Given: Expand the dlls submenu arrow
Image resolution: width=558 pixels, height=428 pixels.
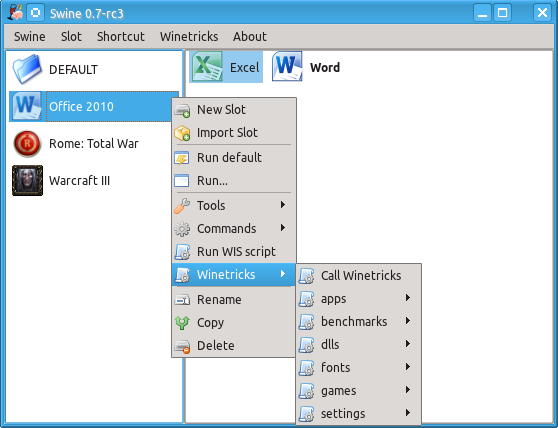Looking at the screenshot, I should pyautogui.click(x=408, y=344).
